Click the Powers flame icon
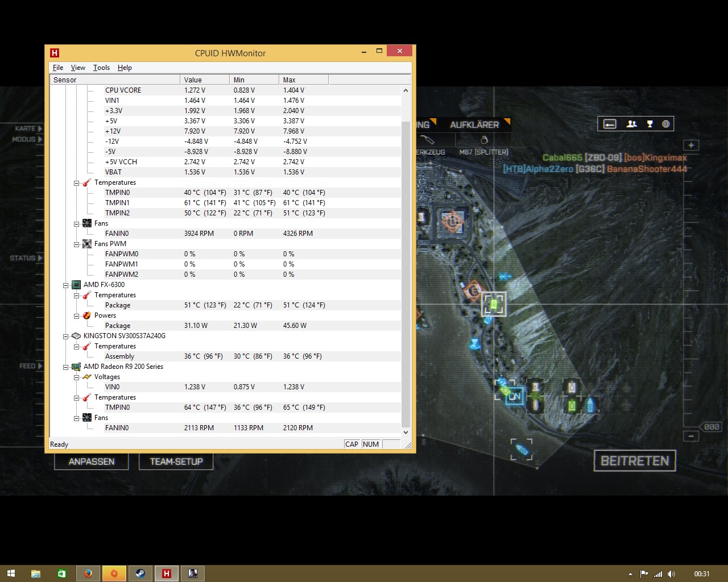Screen dimensions: 728x582 click(87, 315)
